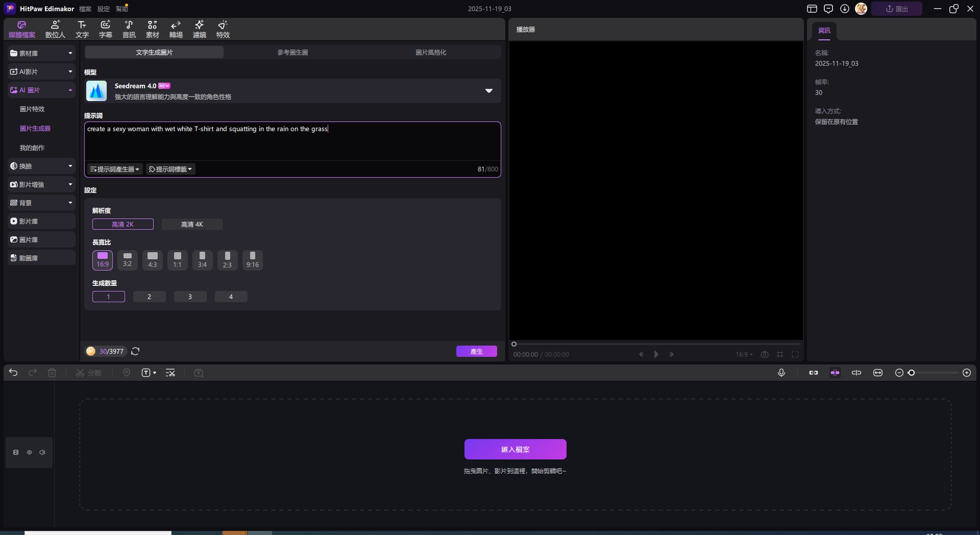Expand the Seedream 4.0 model dropdown
Image resolution: width=980 pixels, height=535 pixels.
tap(488, 91)
